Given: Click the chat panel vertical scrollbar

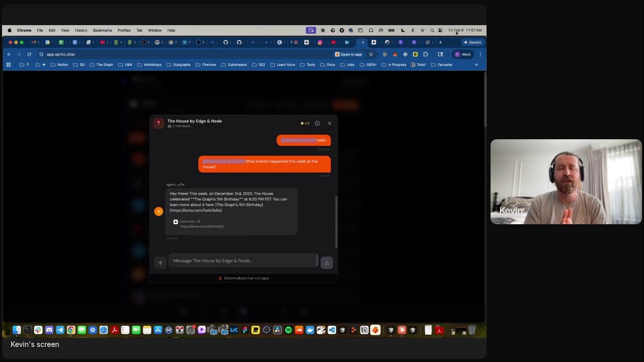Looking at the screenshot, I should [x=336, y=221].
